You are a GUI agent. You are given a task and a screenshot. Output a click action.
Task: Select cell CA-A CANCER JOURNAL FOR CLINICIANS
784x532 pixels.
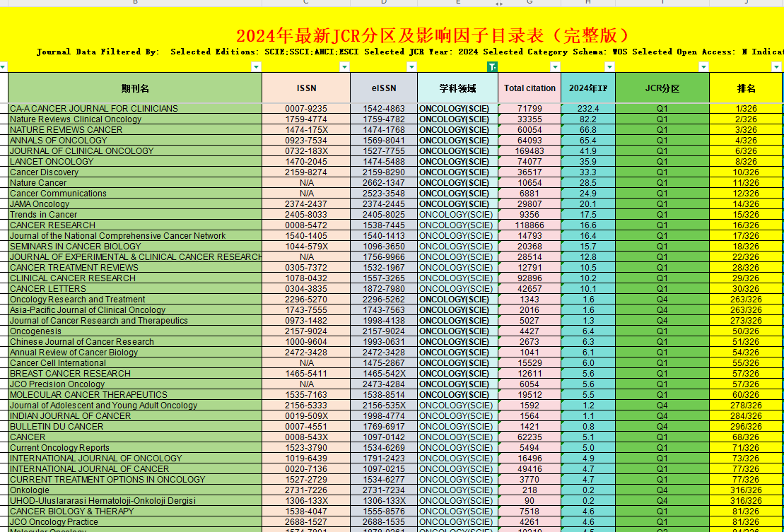click(135, 108)
